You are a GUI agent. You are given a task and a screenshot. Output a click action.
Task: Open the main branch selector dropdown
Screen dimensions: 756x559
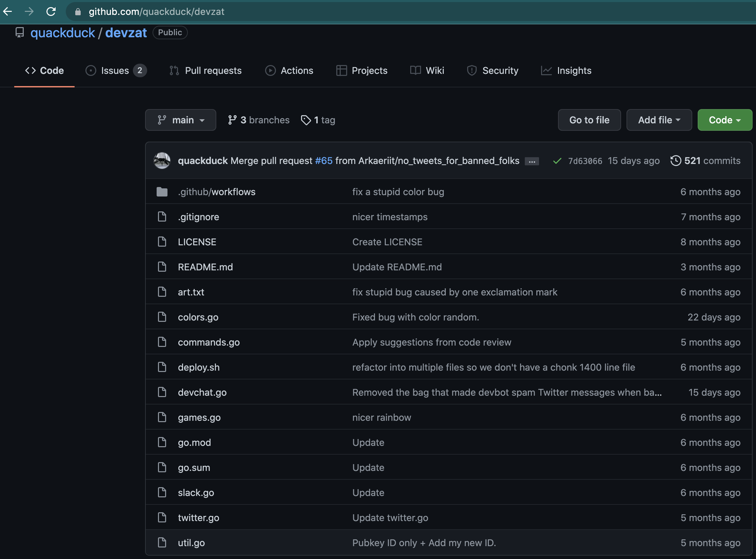[x=181, y=120]
